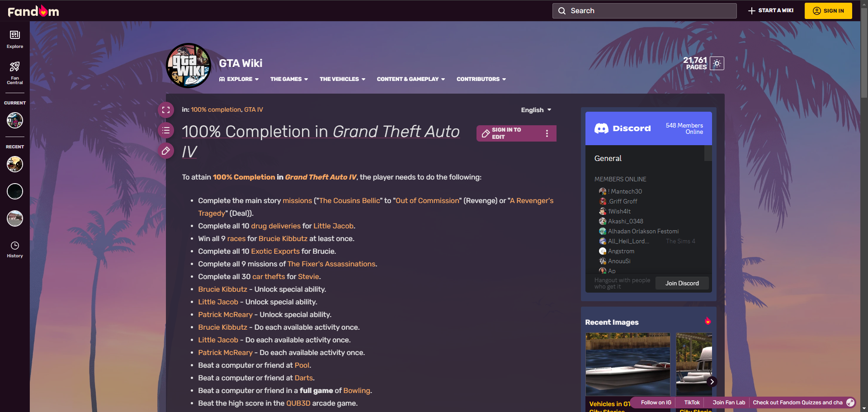Open the Explore sidebar icon
The width and height of the screenshot is (868, 412).
(15, 39)
